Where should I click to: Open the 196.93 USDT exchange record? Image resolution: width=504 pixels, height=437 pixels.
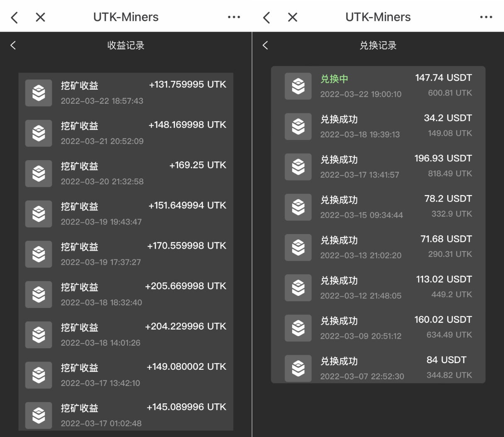coord(378,166)
